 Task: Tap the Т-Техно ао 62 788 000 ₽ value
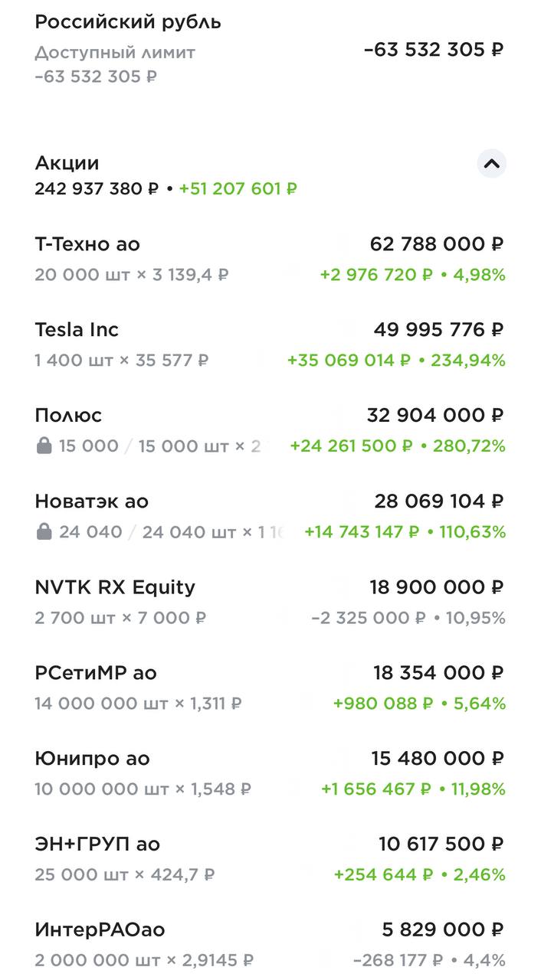[436, 244]
